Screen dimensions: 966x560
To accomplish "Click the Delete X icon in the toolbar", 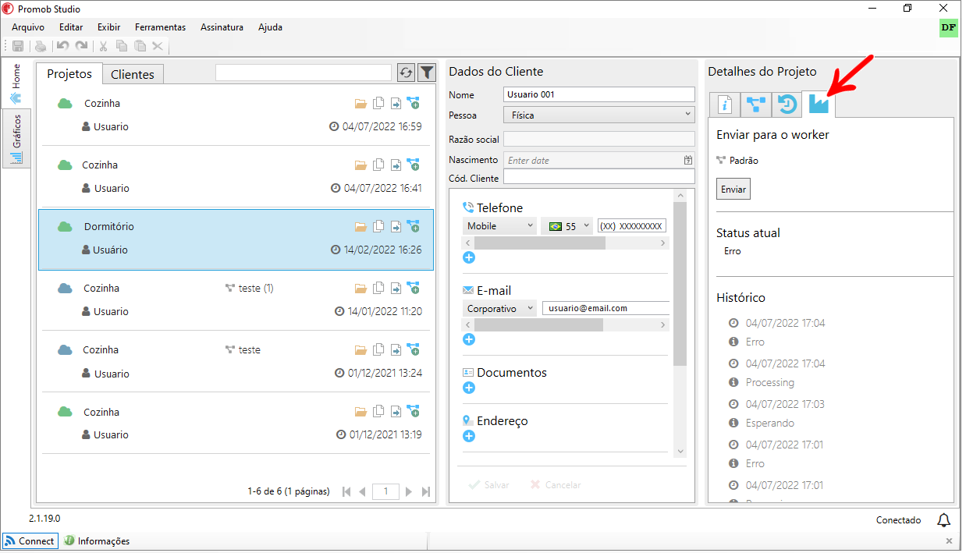I will tap(158, 47).
